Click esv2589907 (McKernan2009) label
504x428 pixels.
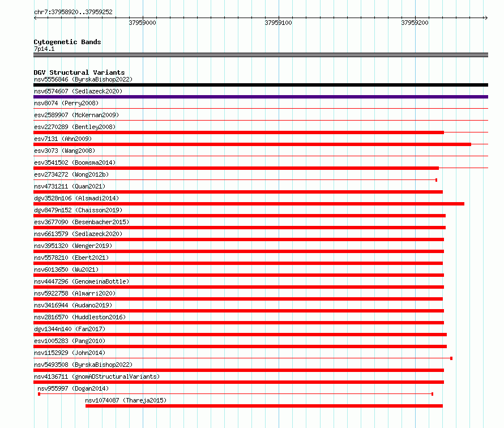click(76, 115)
